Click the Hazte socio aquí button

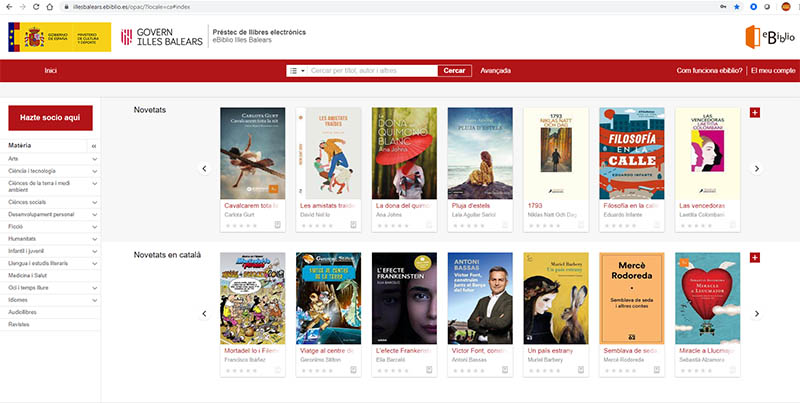(51, 118)
